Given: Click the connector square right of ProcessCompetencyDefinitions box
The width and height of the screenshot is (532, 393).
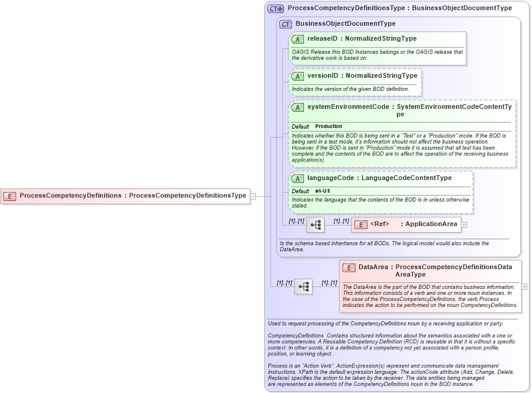Looking at the screenshot, I should click(x=253, y=196).
